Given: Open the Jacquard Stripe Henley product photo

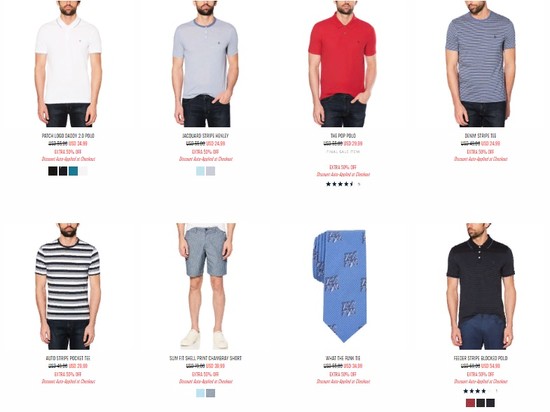Looking at the screenshot, I should click(206, 63).
